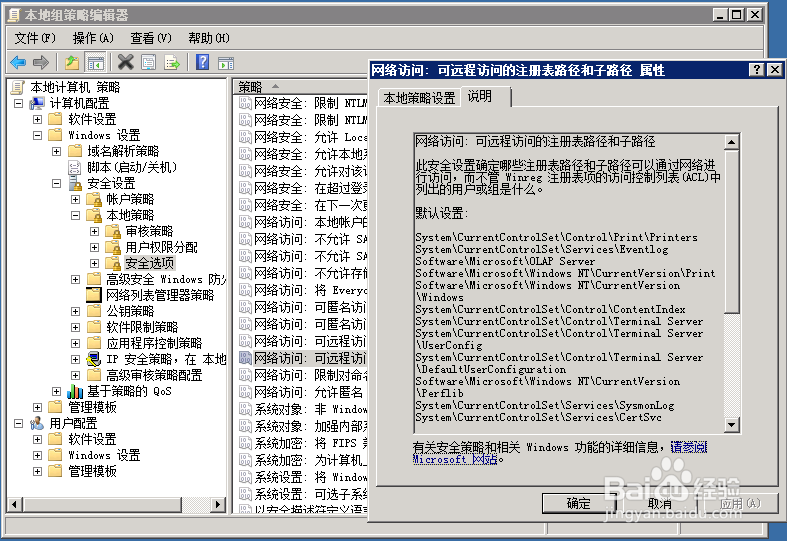
Task: Select 软件限制策略 in the tree
Action: [x=142, y=327]
